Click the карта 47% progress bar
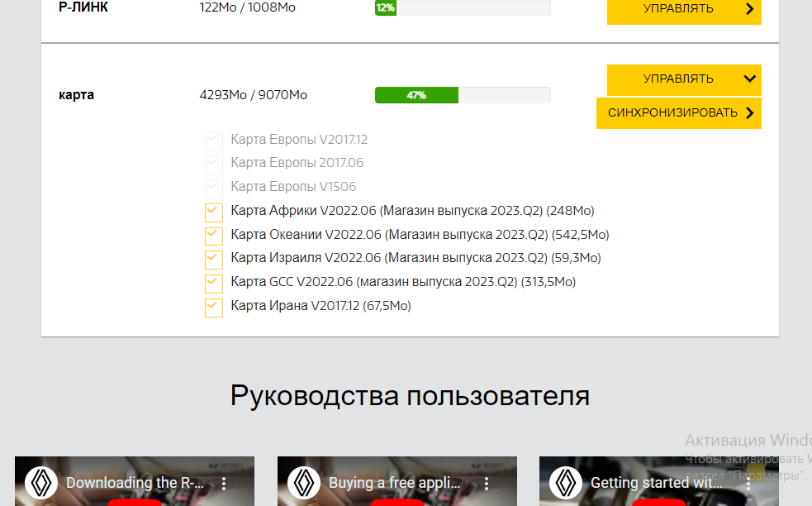Viewport: 812px width, 506px height. coord(463,95)
